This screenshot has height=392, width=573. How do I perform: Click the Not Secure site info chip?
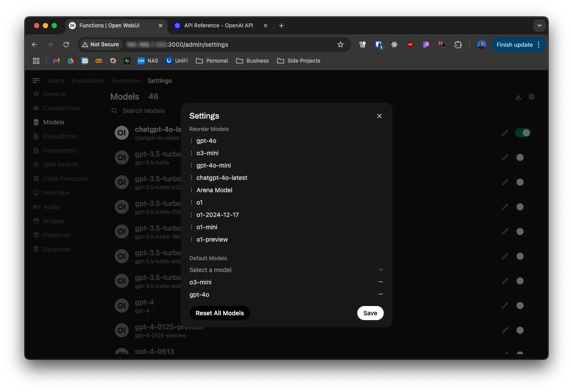click(x=101, y=45)
